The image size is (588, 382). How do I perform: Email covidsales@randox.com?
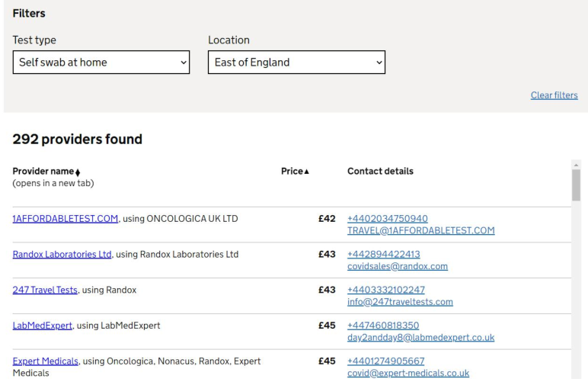397,266
